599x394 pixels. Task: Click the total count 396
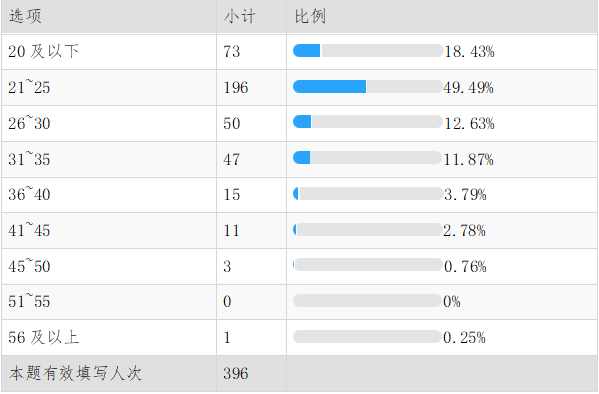pos(236,373)
